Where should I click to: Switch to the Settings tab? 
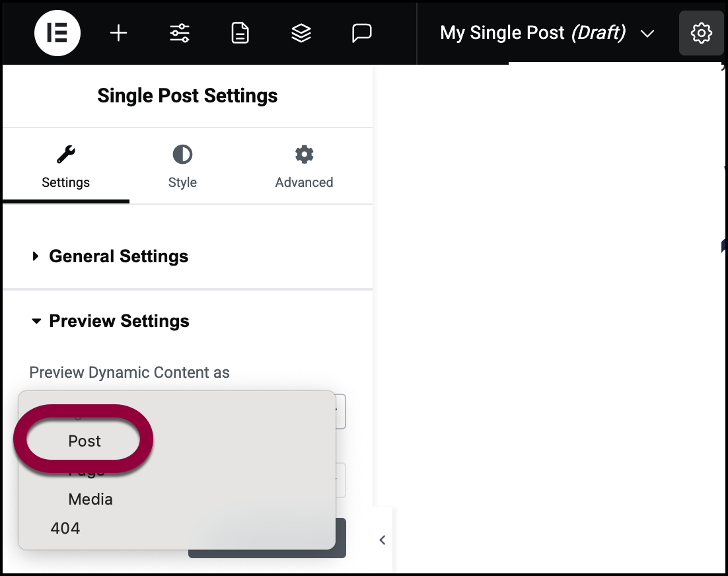point(65,168)
